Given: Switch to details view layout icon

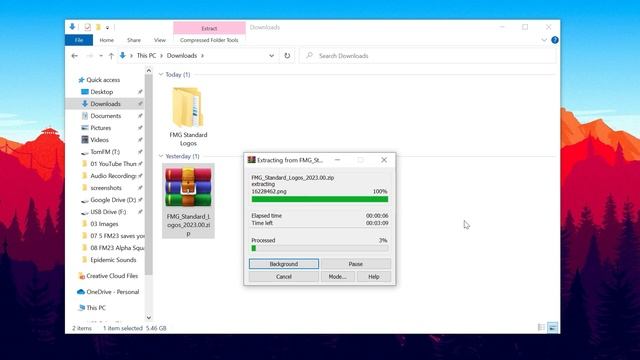Looking at the screenshot, I should [541, 327].
